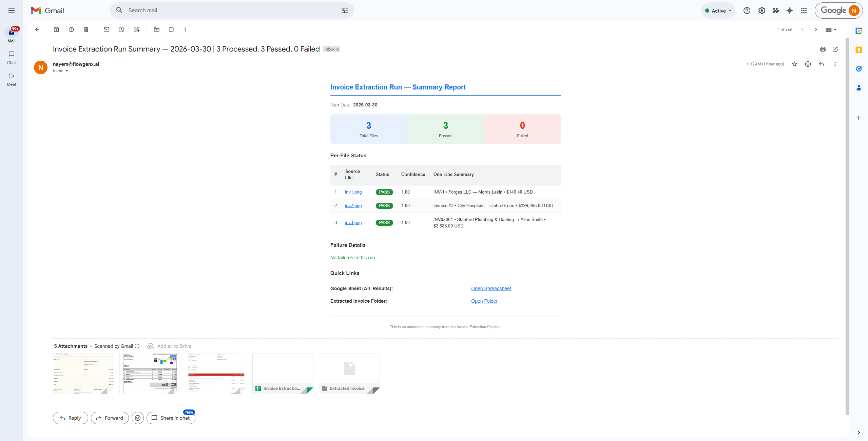Print the email using printer icon
This screenshot has width=868, height=441.
click(x=823, y=49)
